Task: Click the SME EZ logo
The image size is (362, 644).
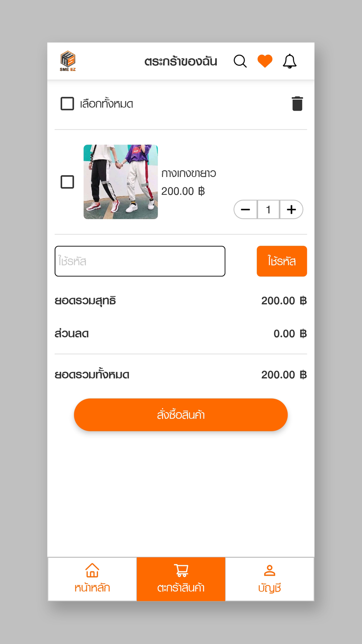Action: coord(68,61)
